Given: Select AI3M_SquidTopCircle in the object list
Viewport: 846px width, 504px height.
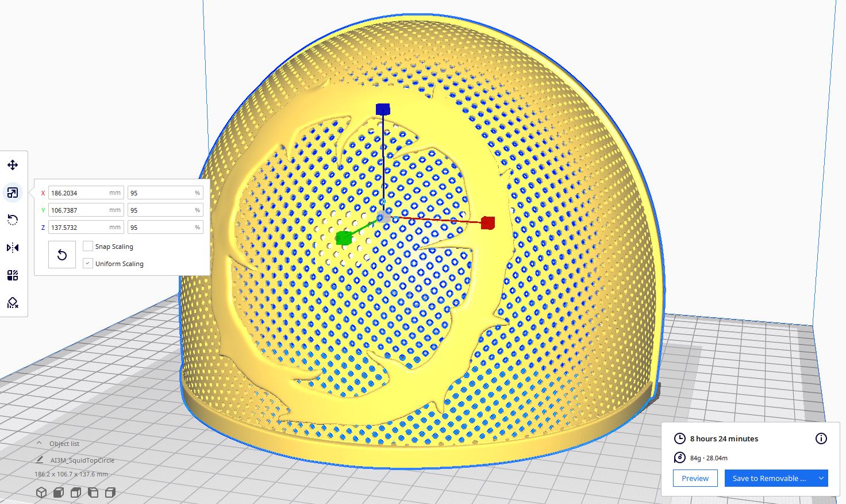Looking at the screenshot, I should tap(82, 460).
